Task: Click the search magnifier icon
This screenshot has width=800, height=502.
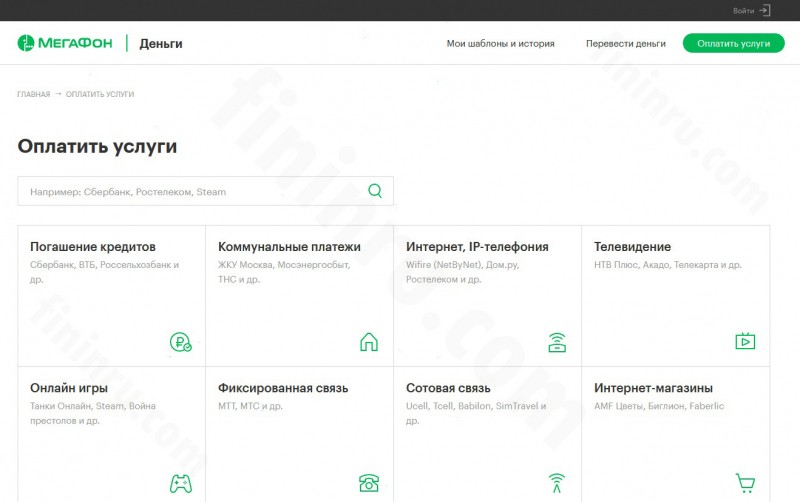Action: coord(375,191)
